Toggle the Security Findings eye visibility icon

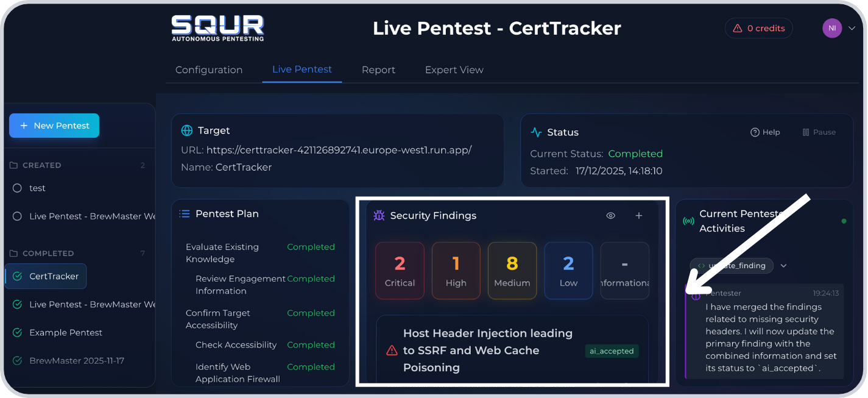click(610, 215)
